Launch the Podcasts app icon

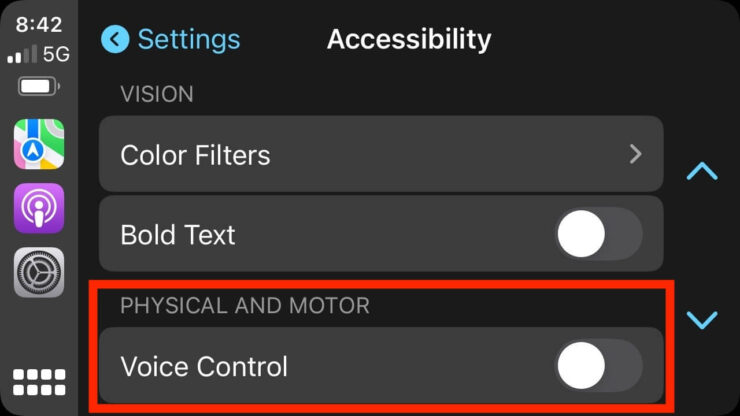pyautogui.click(x=39, y=208)
